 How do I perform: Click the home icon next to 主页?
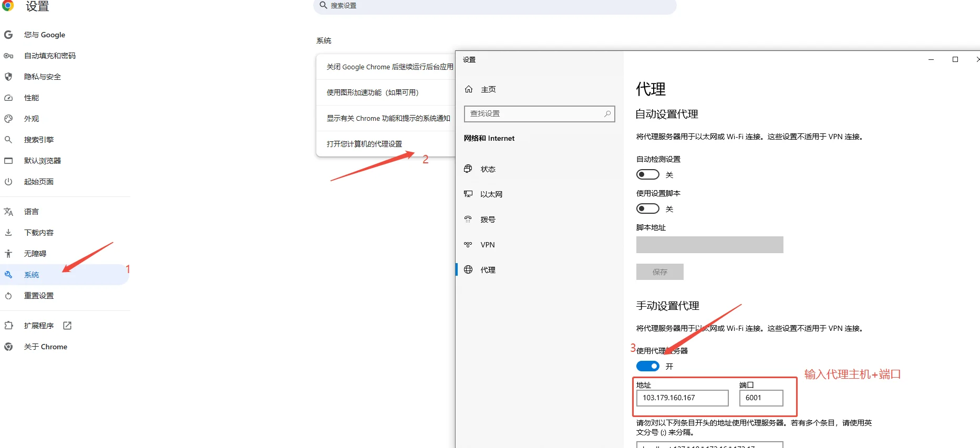[469, 89]
